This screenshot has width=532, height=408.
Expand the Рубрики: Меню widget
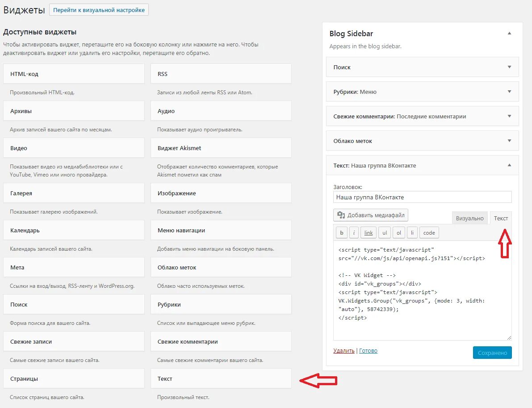pyautogui.click(x=509, y=92)
